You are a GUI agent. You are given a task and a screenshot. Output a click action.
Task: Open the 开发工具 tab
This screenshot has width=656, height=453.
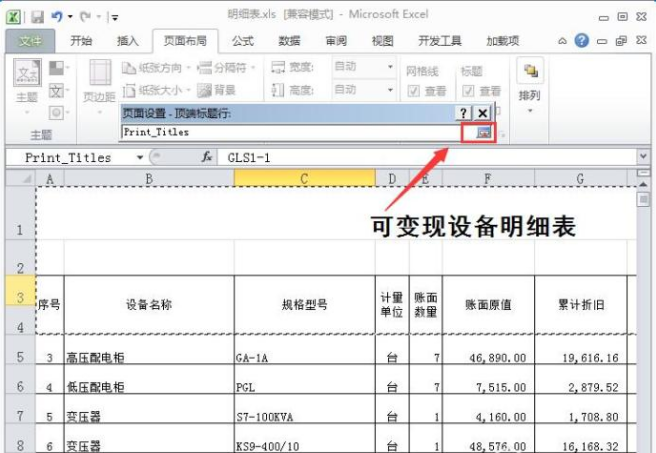click(x=440, y=41)
